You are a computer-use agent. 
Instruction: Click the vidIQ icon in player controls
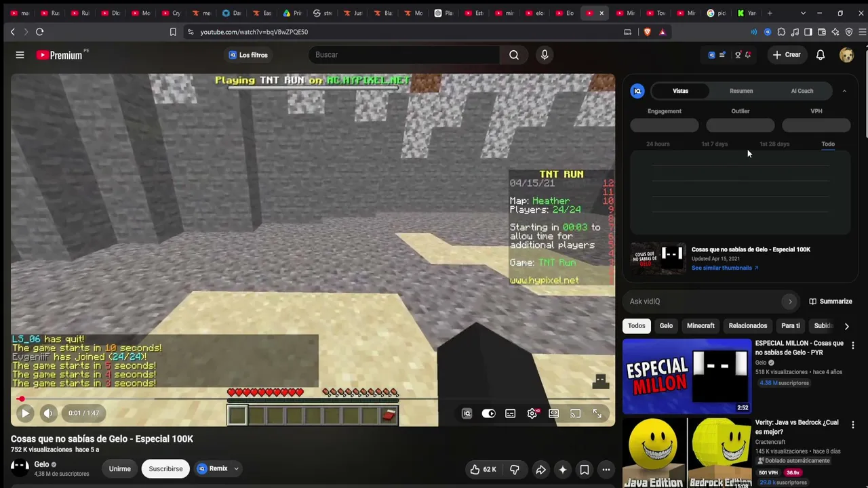point(467,413)
